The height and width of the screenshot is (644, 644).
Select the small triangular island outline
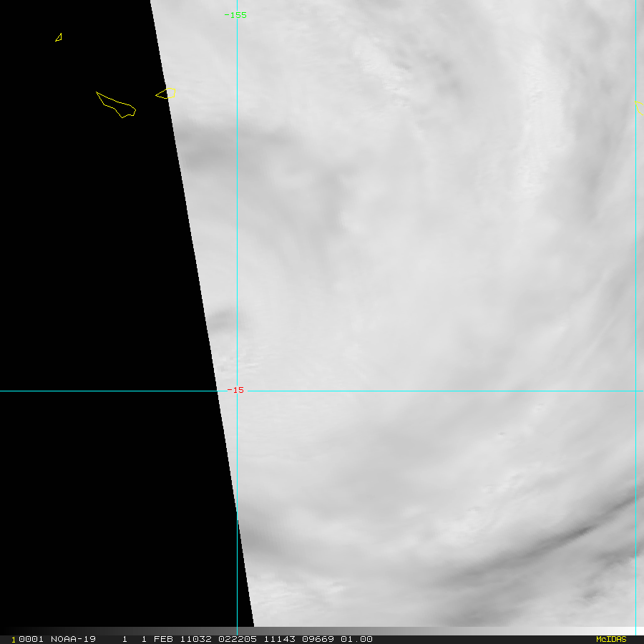(59, 37)
